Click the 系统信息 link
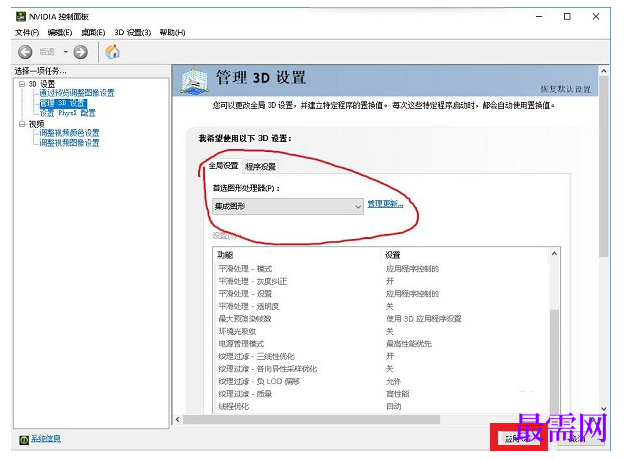Viewport: 626px width, 459px height. coord(46,438)
